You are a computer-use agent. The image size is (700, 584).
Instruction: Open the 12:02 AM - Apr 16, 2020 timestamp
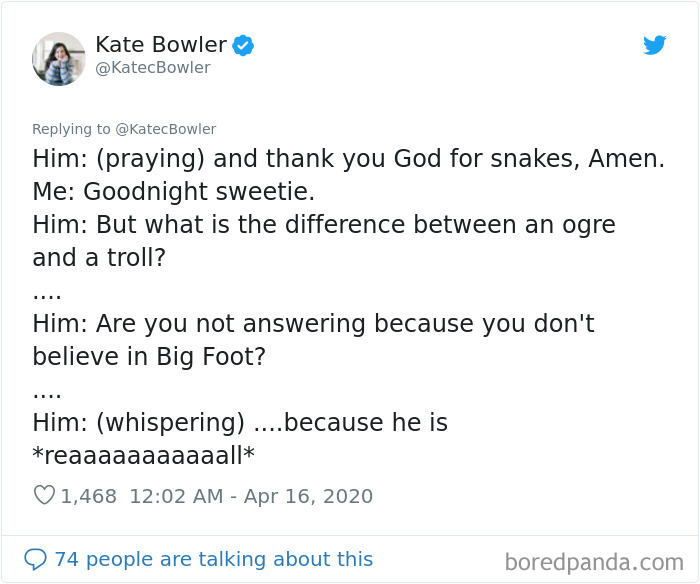251,496
